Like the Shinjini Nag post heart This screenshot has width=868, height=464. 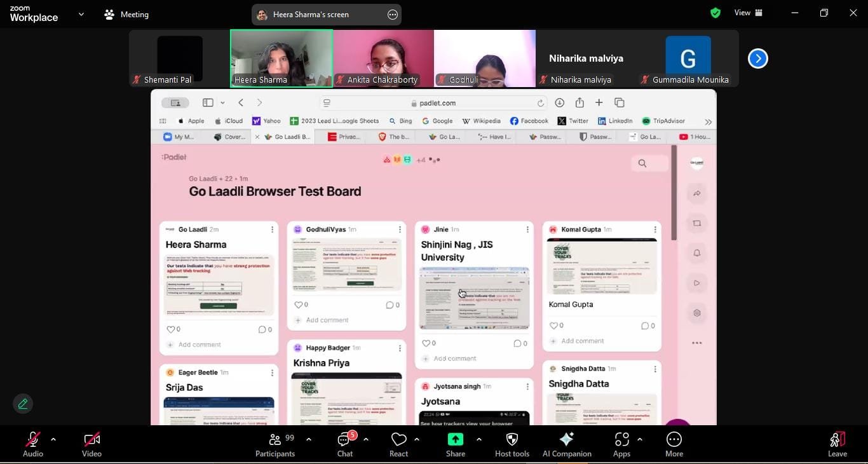click(426, 343)
